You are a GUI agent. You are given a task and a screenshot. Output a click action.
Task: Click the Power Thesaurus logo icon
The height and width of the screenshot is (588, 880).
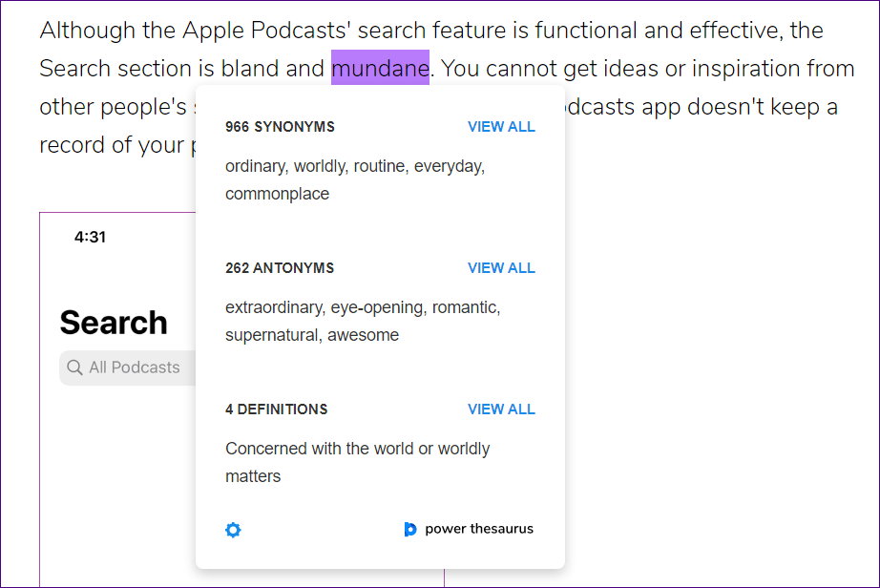[x=410, y=530]
